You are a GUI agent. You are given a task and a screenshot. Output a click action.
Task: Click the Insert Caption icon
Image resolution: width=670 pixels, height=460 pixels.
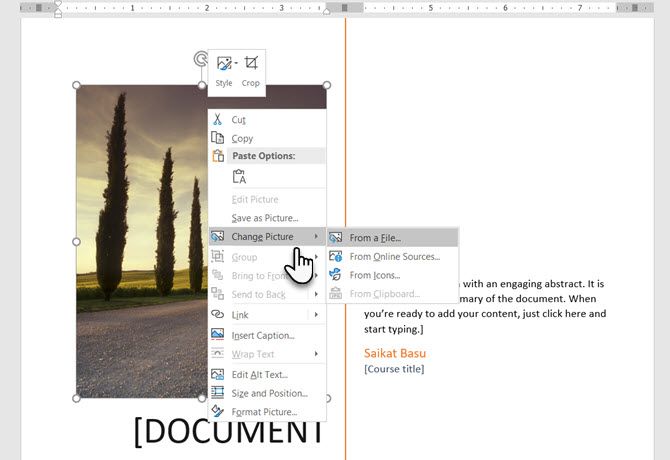pyautogui.click(x=217, y=334)
